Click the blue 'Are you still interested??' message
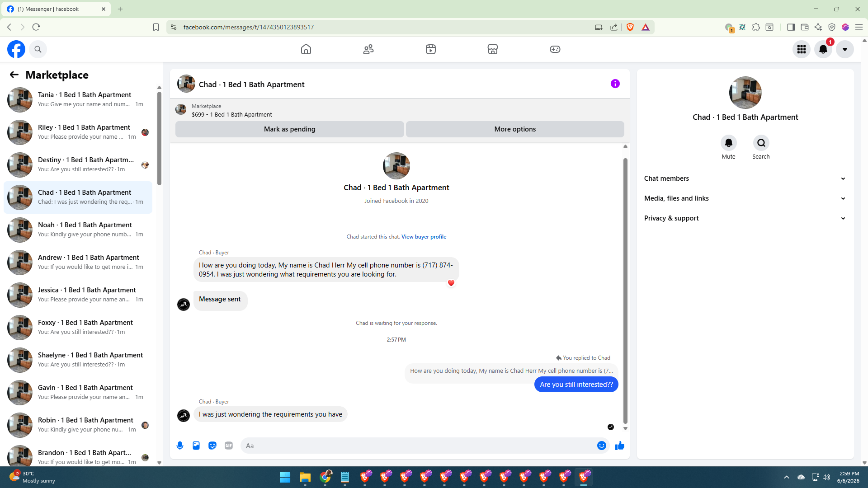Viewport: 868px width, 488px height. [x=576, y=385]
